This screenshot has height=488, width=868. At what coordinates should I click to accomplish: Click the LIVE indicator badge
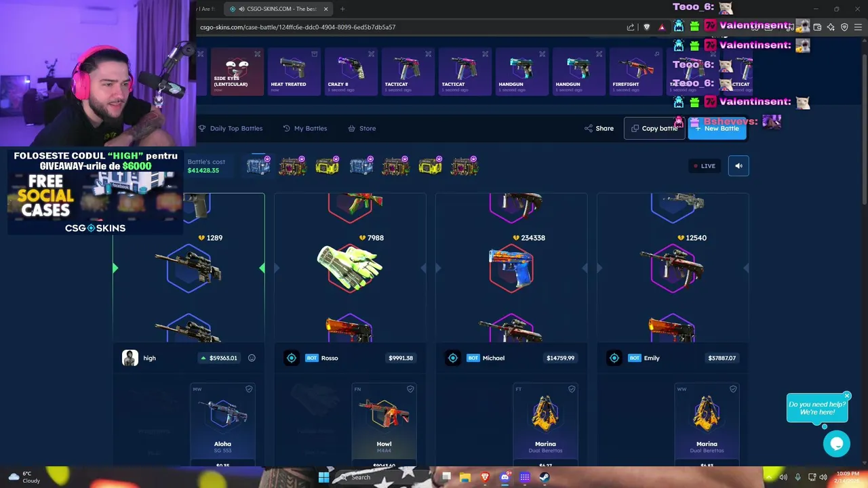705,166
